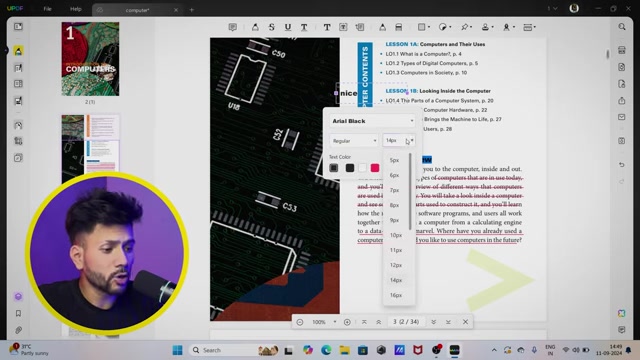Viewport: 640px width, 360px height.
Task: Open McAfee from the taskbar
Action: pos(418,350)
